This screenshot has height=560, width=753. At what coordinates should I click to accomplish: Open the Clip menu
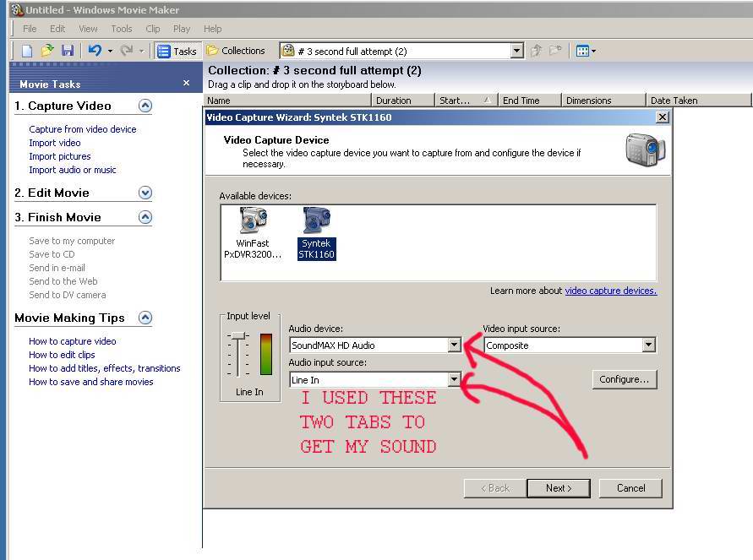(x=153, y=29)
